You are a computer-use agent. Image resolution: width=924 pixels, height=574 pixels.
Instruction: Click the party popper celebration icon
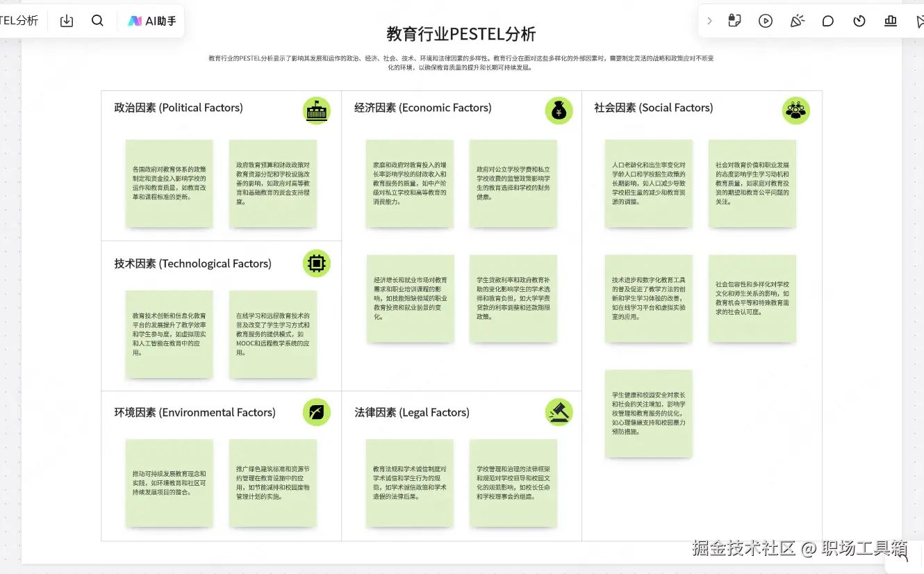pyautogui.click(x=797, y=21)
